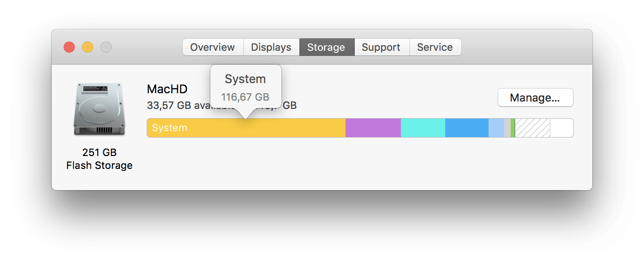Click the thin green storage segment

coord(513,128)
